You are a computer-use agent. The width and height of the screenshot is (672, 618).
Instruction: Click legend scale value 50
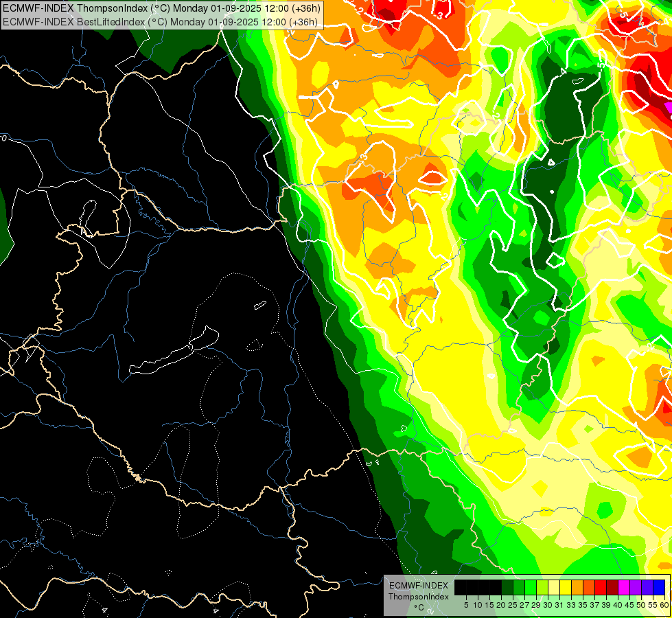point(642,605)
